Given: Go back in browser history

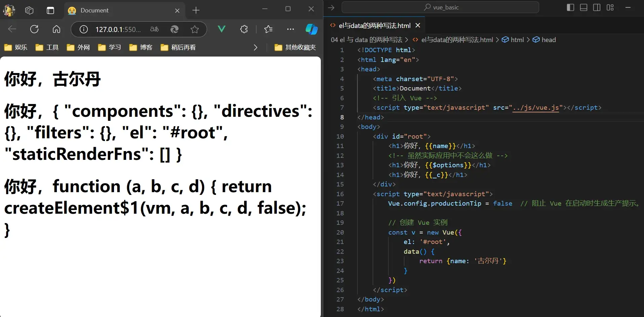Looking at the screenshot, I should click(12, 29).
